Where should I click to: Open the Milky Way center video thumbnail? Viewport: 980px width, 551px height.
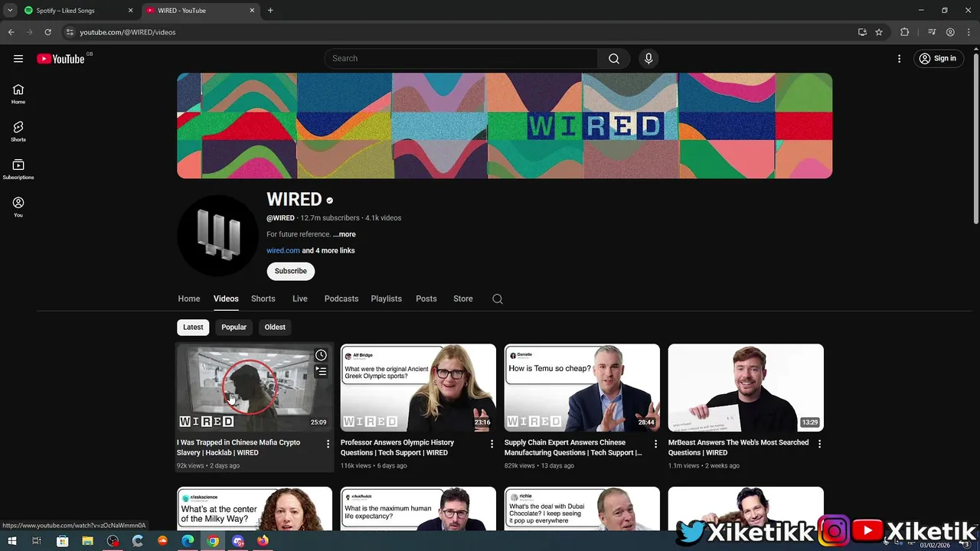255,509
